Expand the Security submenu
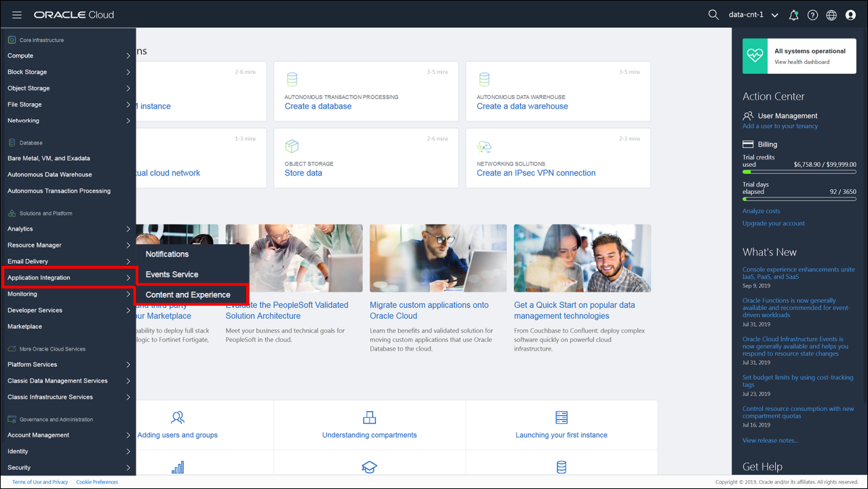 pyautogui.click(x=68, y=467)
